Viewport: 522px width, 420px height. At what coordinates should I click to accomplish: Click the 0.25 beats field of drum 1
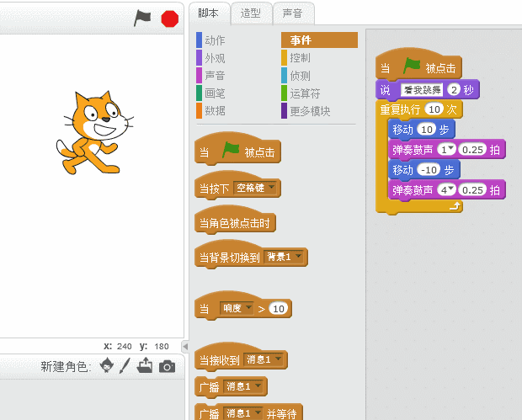click(x=472, y=150)
